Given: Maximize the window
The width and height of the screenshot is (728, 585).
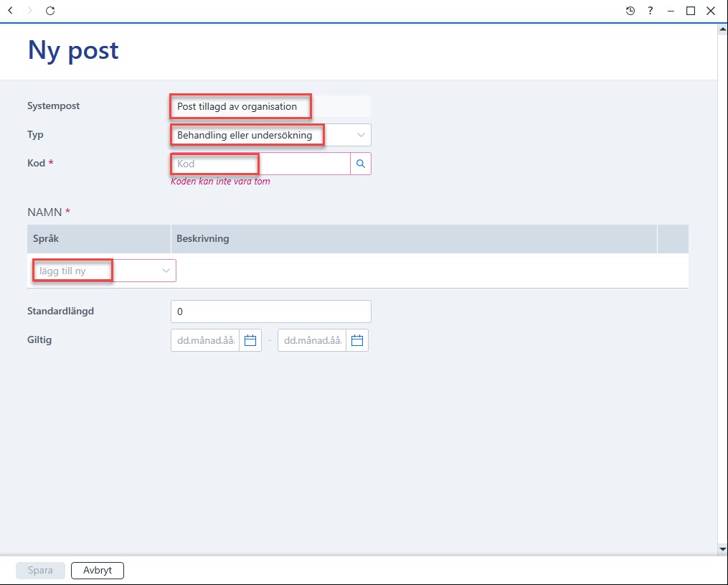Looking at the screenshot, I should tap(691, 11).
